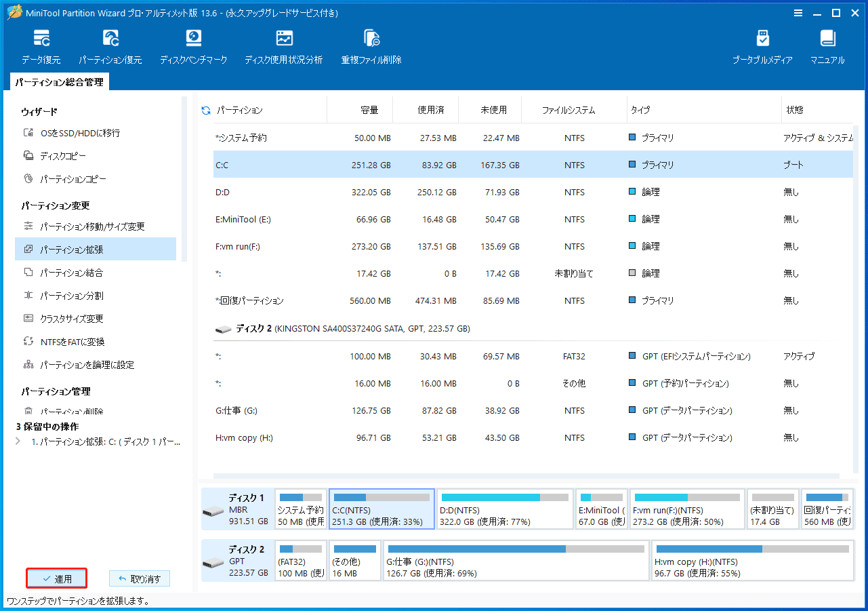Refresh the partition list with the reload icon
Viewport: 868px width, 611px height.
pos(206,110)
